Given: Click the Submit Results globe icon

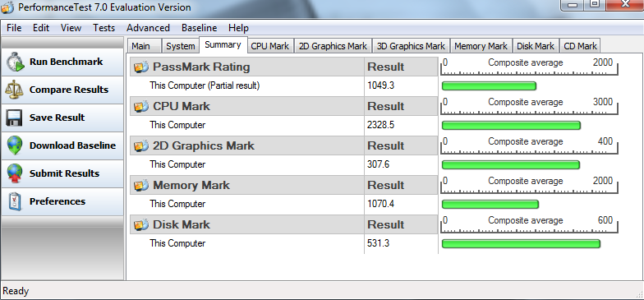Looking at the screenshot, I should (x=15, y=173).
